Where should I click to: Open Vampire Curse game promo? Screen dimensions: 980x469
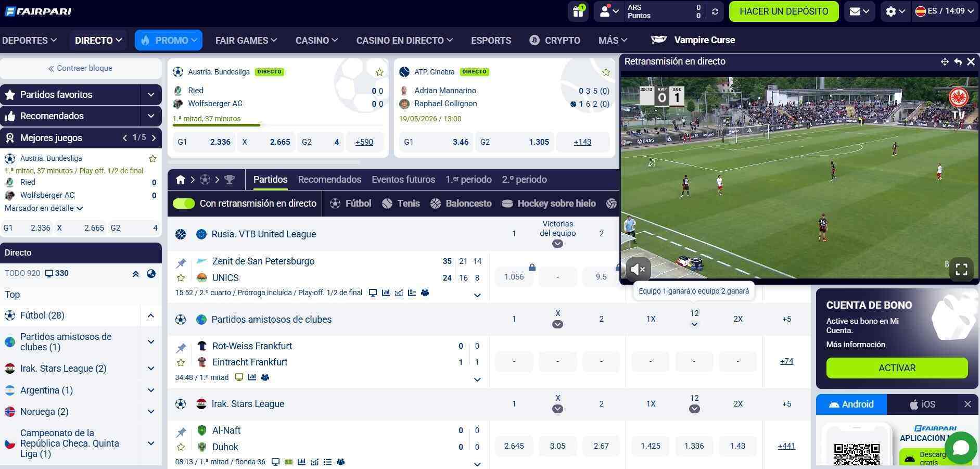pos(693,40)
